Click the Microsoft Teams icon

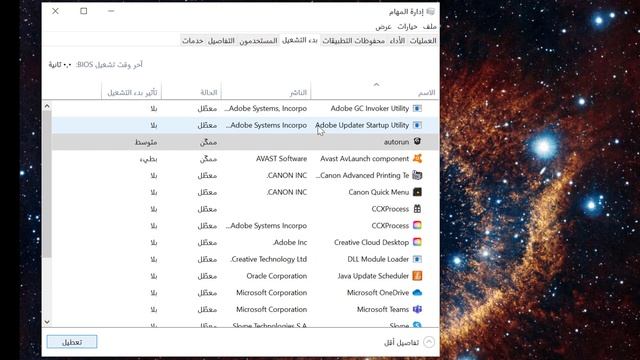coord(417,309)
